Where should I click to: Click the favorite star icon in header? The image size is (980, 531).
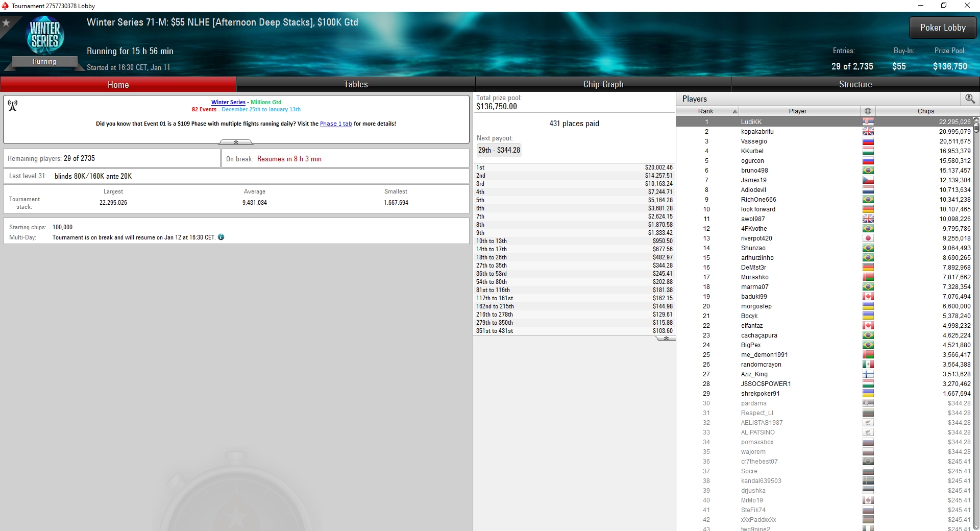[7, 23]
